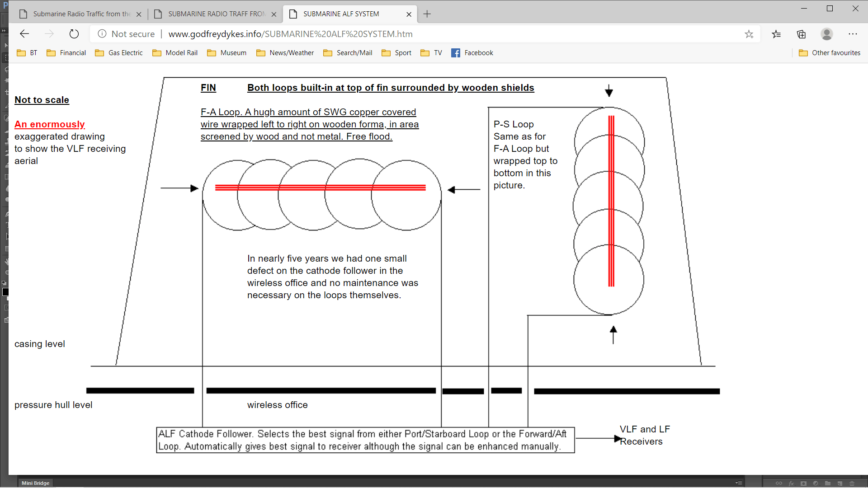Click Photoshop add layer mask icon

click(803, 483)
